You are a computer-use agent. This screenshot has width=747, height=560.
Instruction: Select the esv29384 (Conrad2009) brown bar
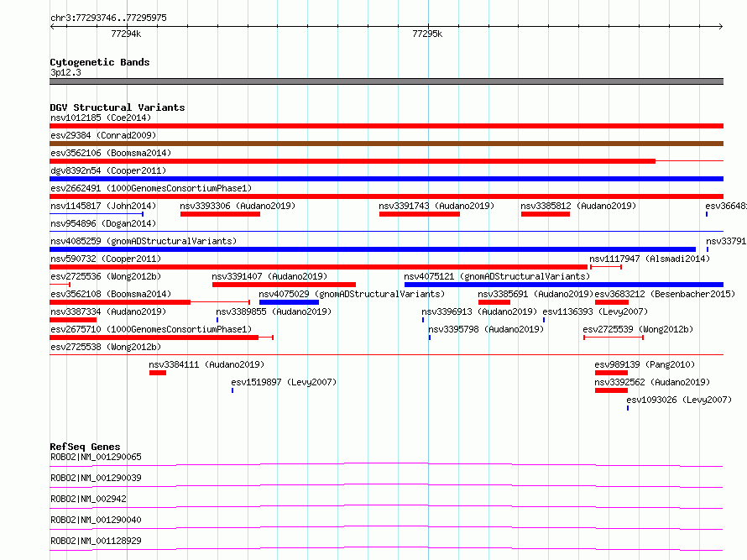pyautogui.click(x=386, y=144)
